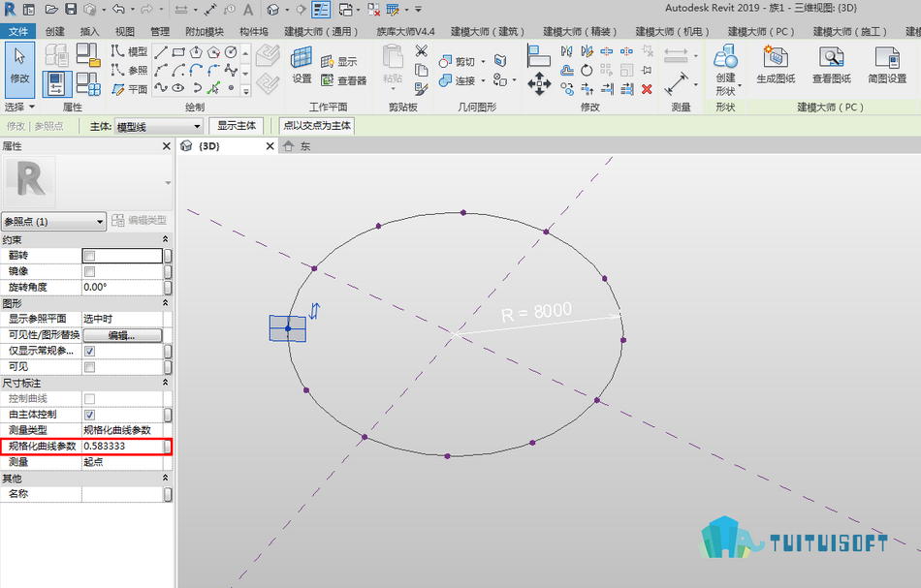
Task: Click the 查看图纸 icon
Action: point(831,66)
